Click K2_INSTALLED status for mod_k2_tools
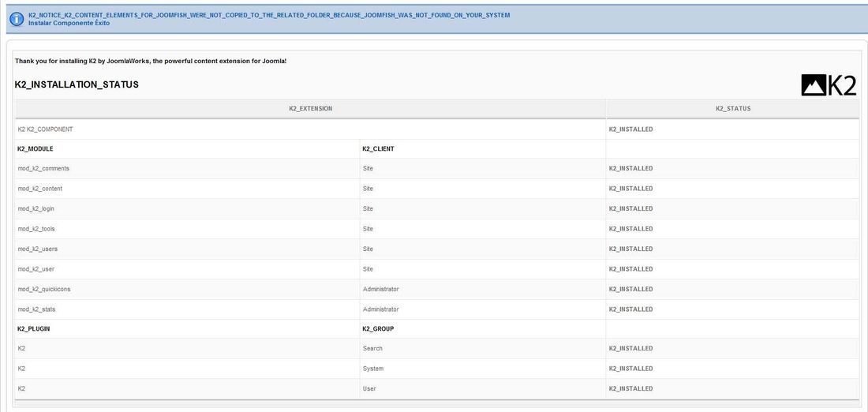This screenshot has width=868, height=412. [x=630, y=229]
